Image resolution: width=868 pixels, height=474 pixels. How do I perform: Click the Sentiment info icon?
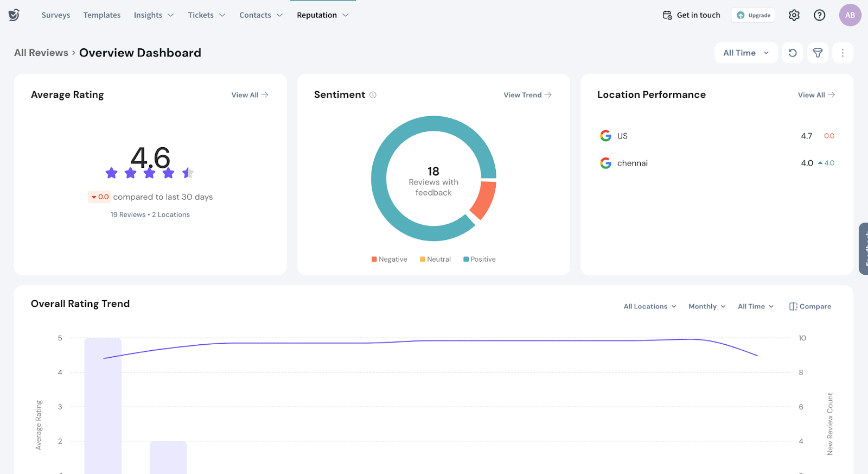point(373,95)
